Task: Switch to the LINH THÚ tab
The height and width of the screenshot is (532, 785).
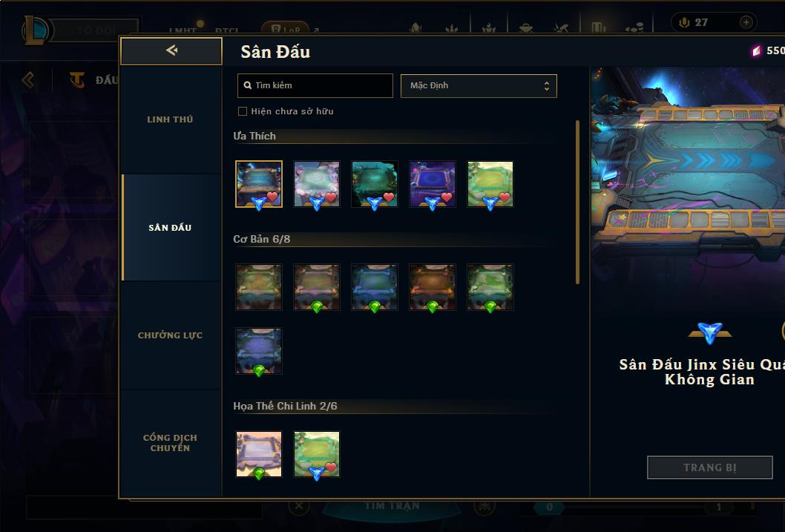Action: click(170, 119)
